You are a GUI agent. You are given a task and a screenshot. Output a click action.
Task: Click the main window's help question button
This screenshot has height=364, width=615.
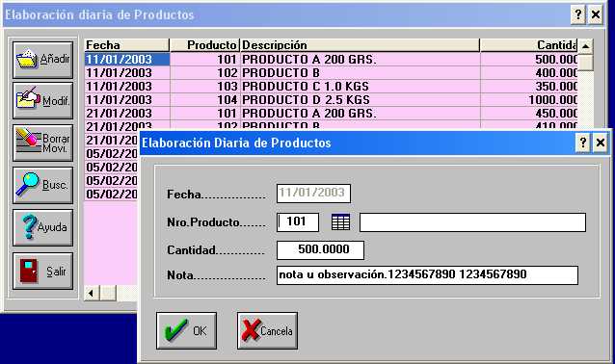point(578,14)
